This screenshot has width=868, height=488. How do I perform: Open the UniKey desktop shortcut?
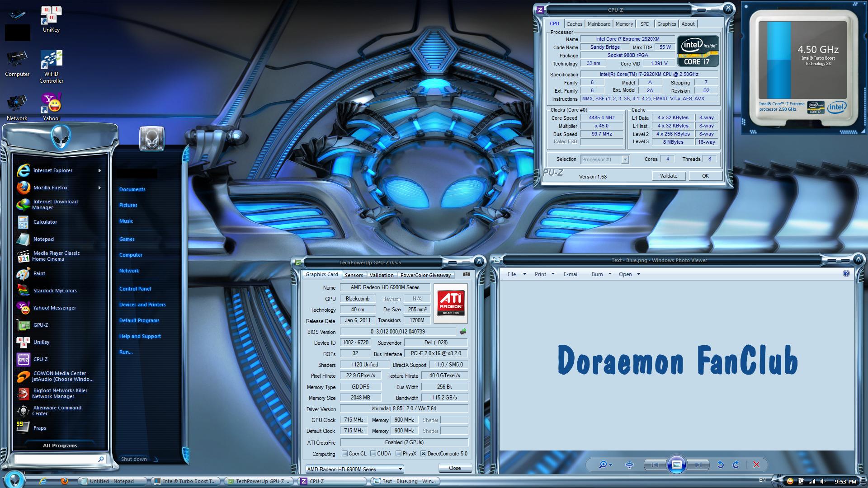[51, 19]
